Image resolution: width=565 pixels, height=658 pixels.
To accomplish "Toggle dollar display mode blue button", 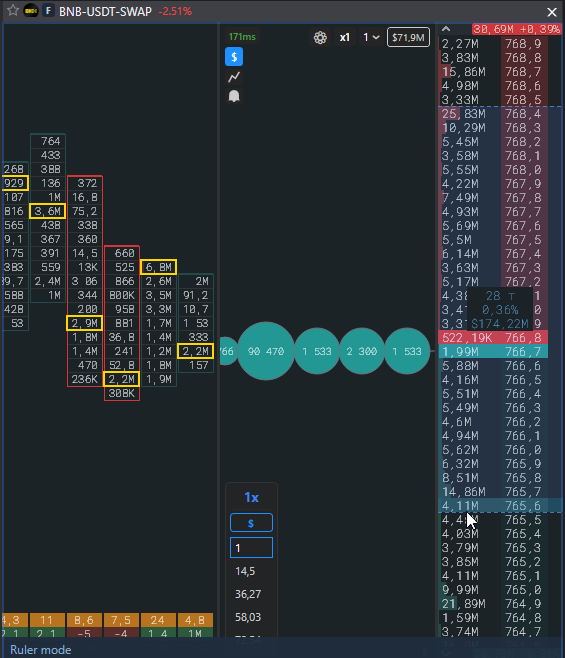I will [234, 57].
